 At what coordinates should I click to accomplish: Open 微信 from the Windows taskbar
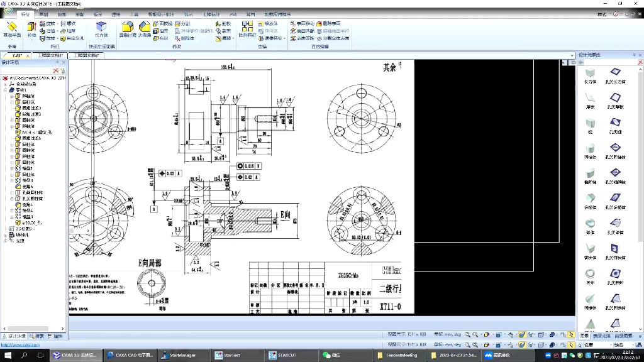[x=332, y=355]
